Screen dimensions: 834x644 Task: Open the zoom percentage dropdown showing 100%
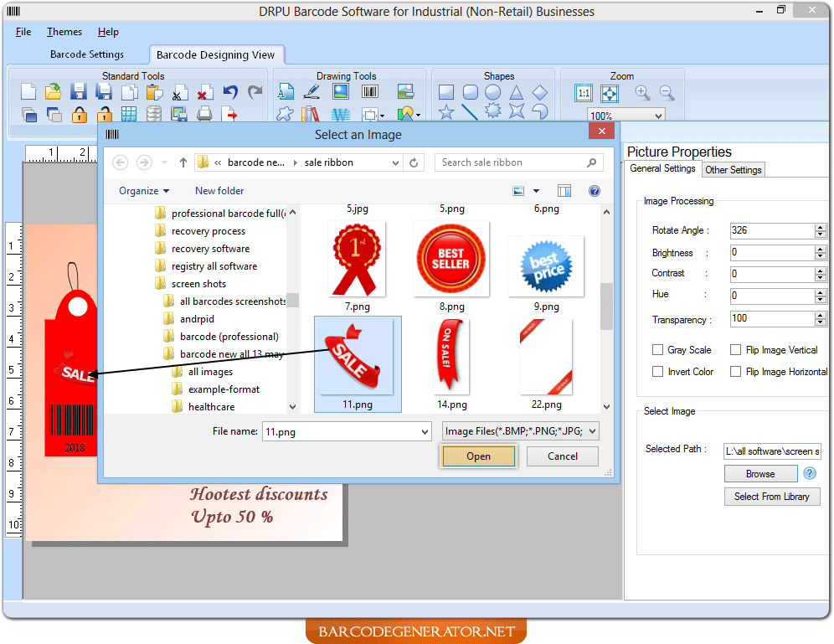658,116
